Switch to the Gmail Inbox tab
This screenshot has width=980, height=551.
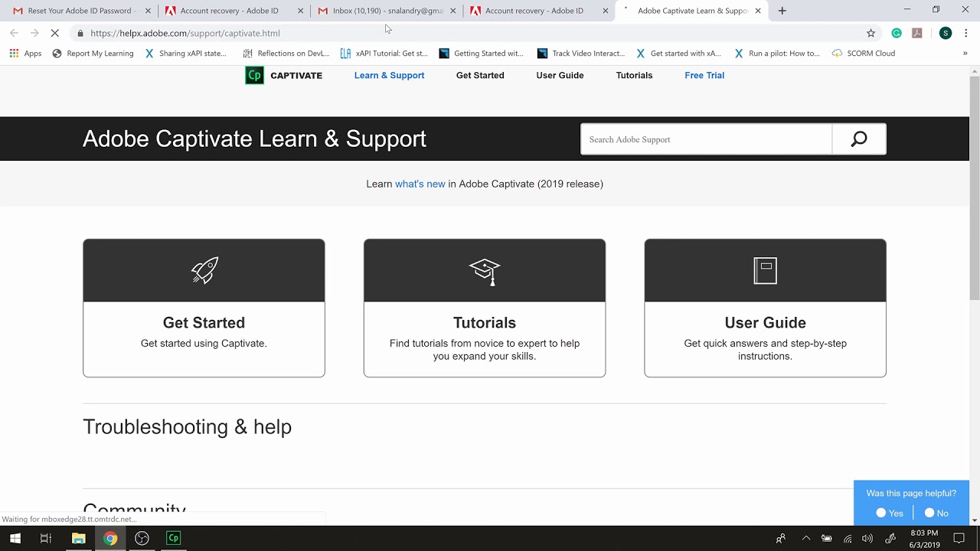click(x=386, y=11)
